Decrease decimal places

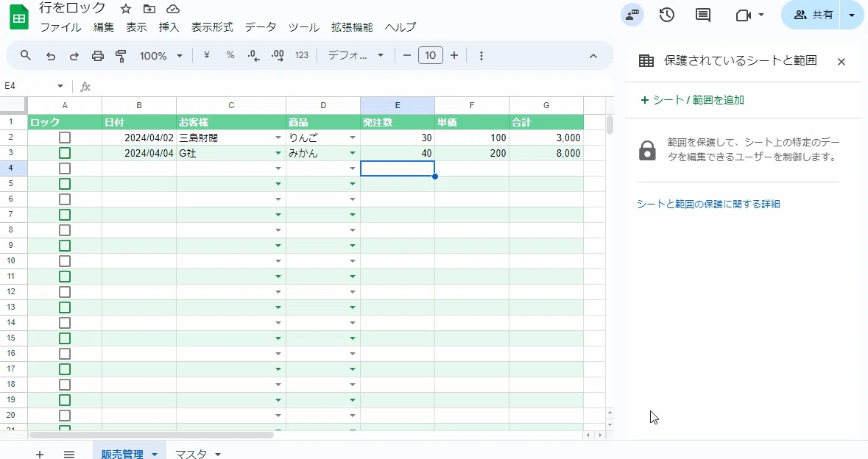point(253,55)
